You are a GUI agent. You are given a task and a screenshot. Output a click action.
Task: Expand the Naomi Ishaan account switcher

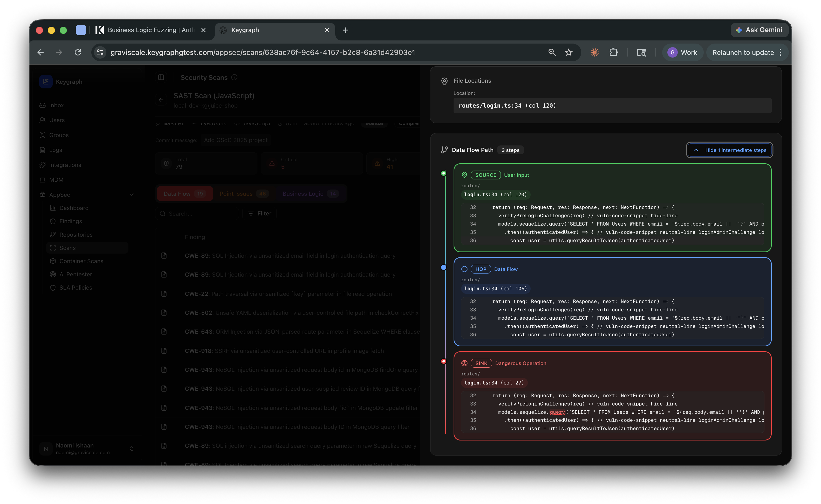click(132, 449)
